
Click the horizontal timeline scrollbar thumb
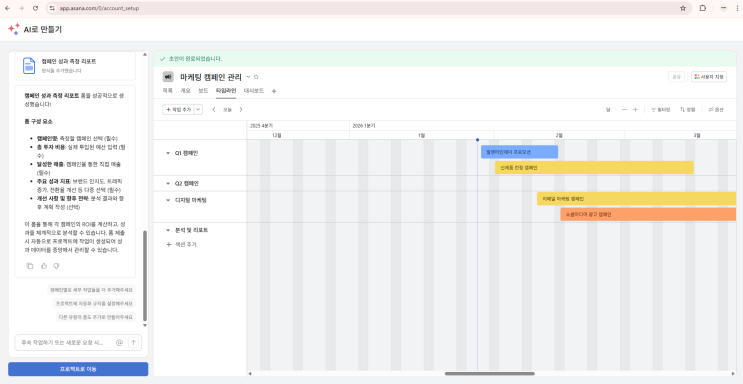(489, 374)
